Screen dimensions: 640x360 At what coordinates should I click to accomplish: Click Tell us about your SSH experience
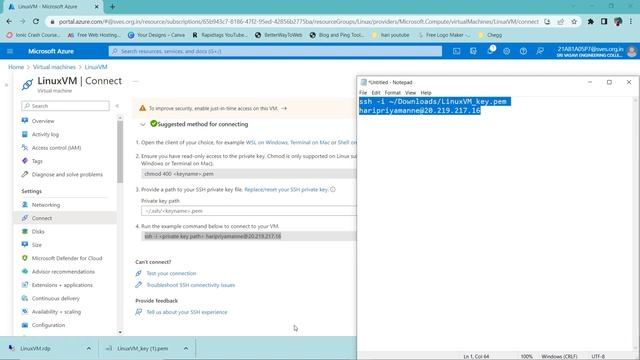[187, 312]
